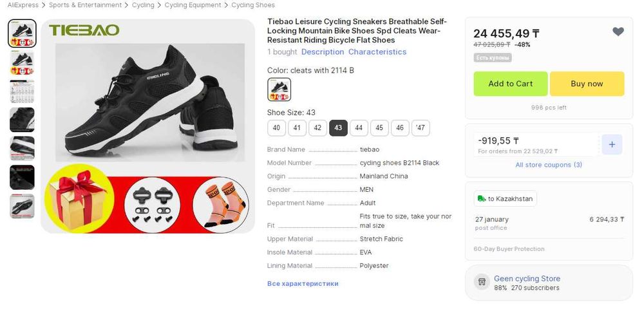Go to Sports & Entertainment breadcrumb
Screen dimensions: 644x309
85,5
